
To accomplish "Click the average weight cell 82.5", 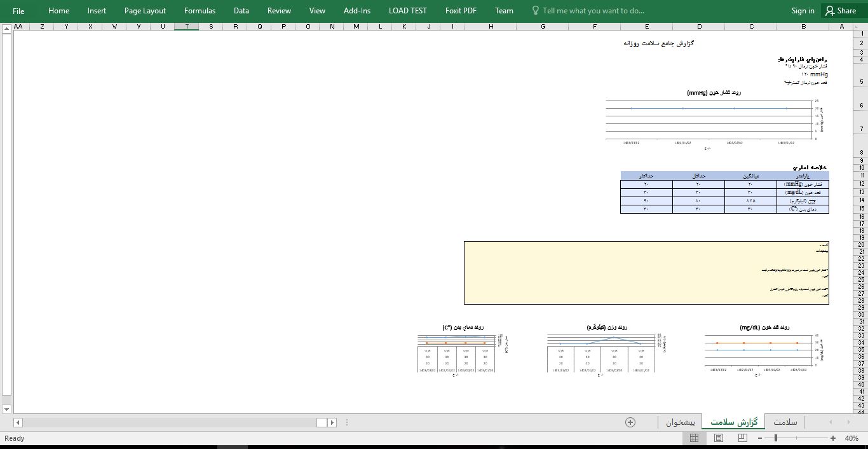I will 750,200.
